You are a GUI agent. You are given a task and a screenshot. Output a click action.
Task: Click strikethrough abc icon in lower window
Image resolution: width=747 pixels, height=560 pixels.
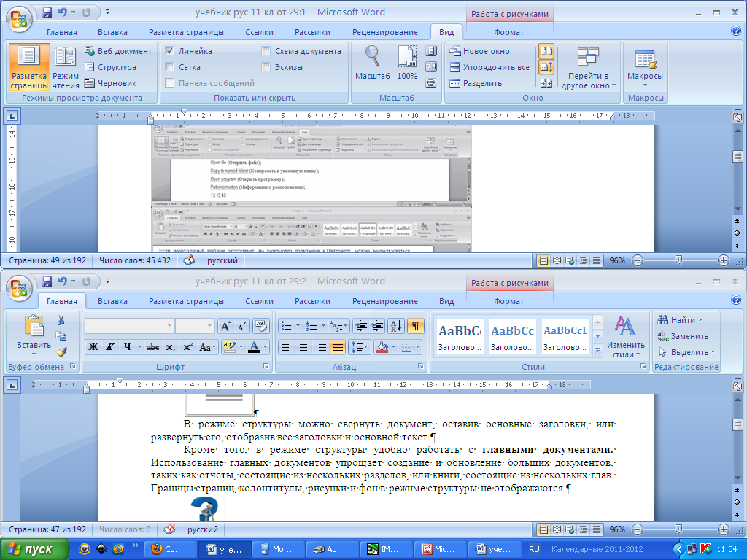tap(153, 347)
